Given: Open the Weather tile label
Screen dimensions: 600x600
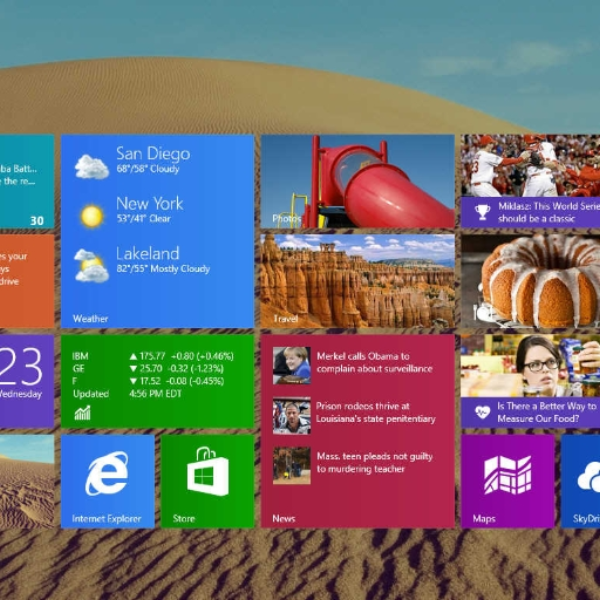Looking at the screenshot, I should pos(90,318).
